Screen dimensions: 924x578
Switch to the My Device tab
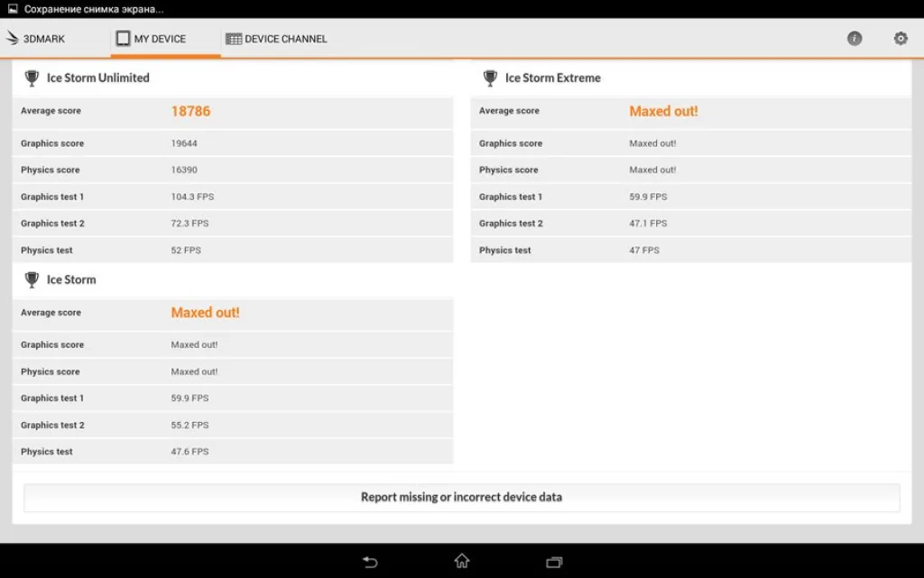pyautogui.click(x=166, y=39)
